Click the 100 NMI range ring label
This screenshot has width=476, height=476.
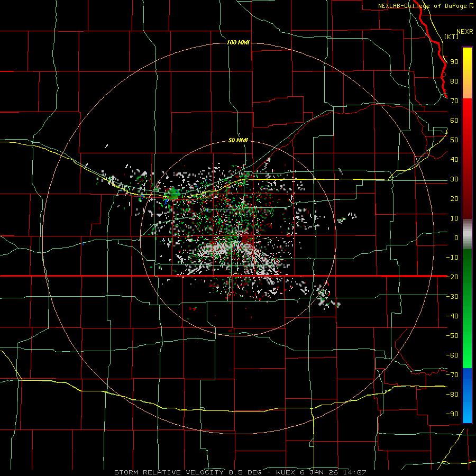pos(238,42)
